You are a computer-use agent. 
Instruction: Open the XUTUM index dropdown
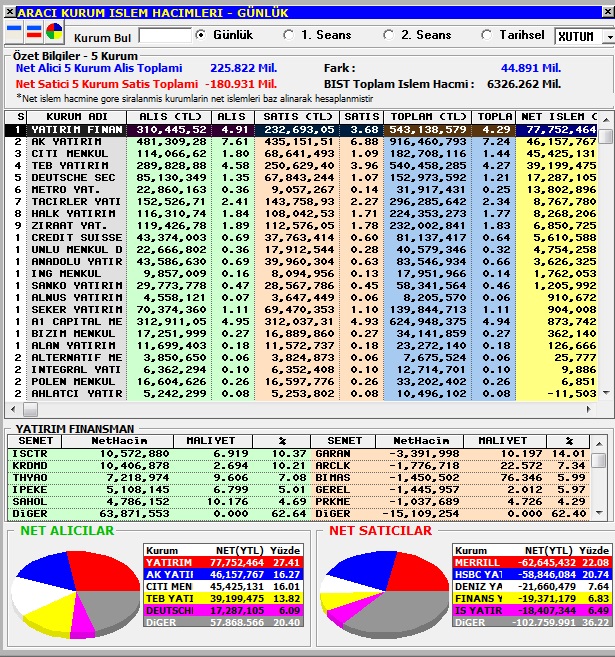pos(609,37)
